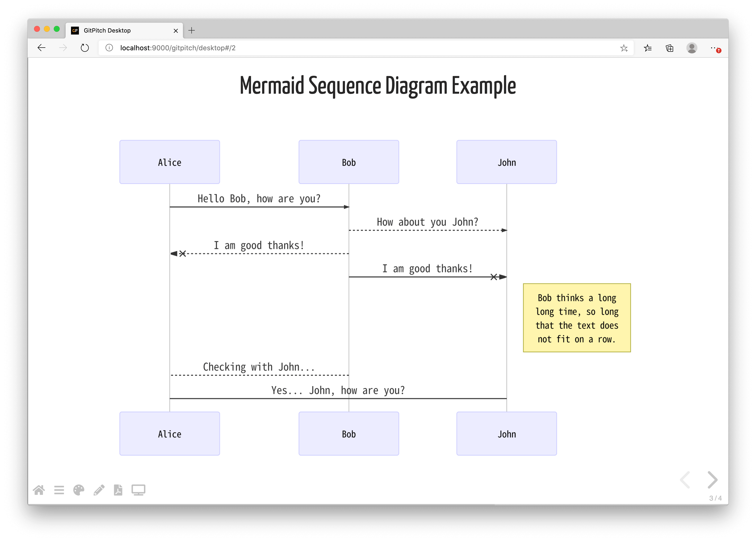
Task: Click the browser reload button
Action: [x=85, y=48]
